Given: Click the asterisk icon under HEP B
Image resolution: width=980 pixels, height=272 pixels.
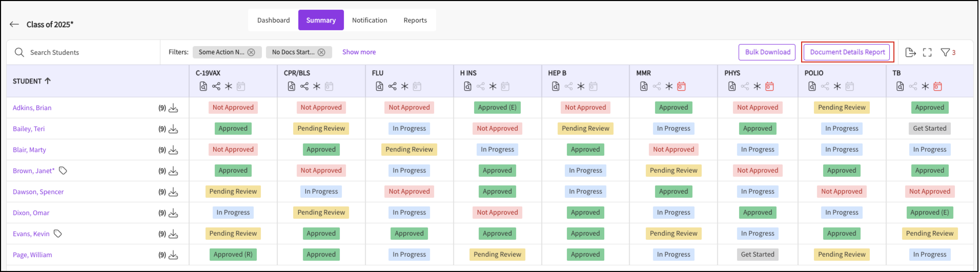Looking at the screenshot, I should point(581,87).
